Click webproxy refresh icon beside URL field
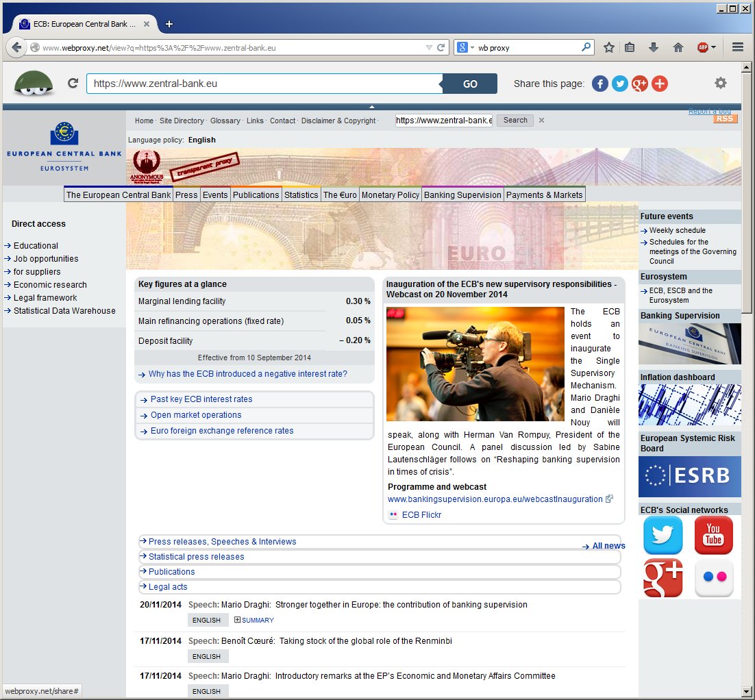Image resolution: width=755 pixels, height=700 pixels. (73, 84)
